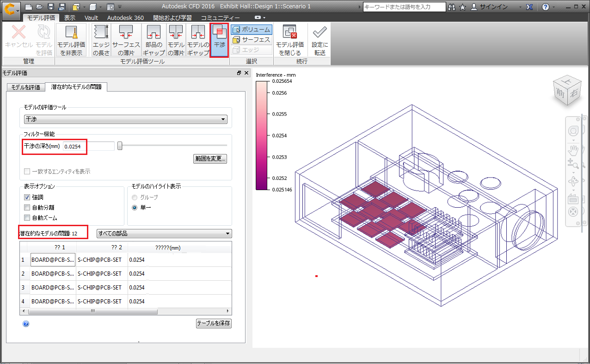The width and height of the screenshot is (590, 364).
Task: Select the モデルの薄片 tool
Action: [x=176, y=40]
